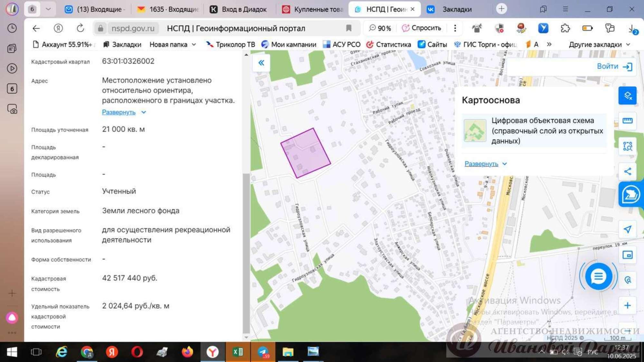Collapse the info panel with double-chevron button

click(x=261, y=63)
